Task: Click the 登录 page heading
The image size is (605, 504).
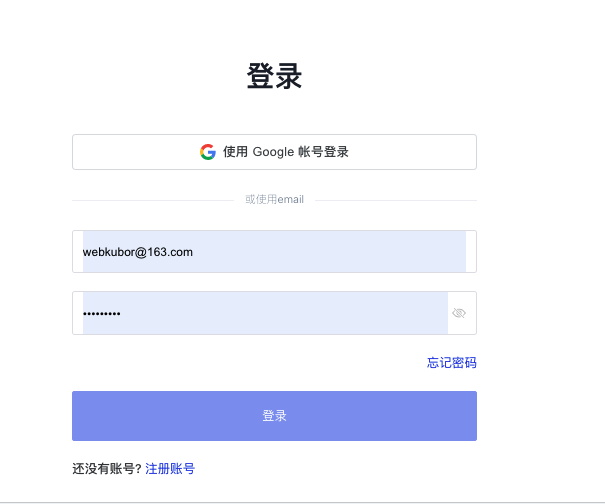Action: point(274,77)
